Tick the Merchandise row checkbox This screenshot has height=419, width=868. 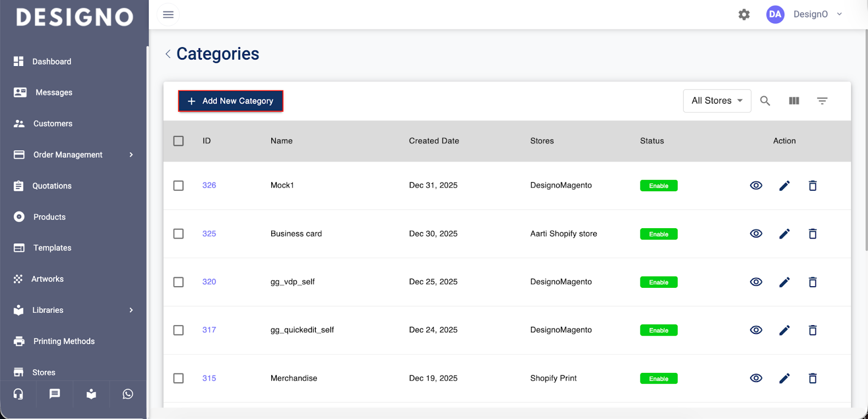pyautogui.click(x=178, y=378)
